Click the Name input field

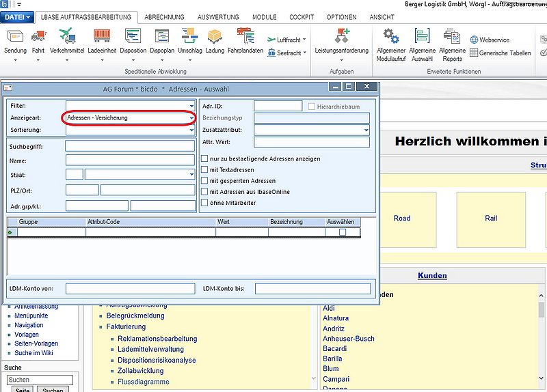(x=130, y=160)
